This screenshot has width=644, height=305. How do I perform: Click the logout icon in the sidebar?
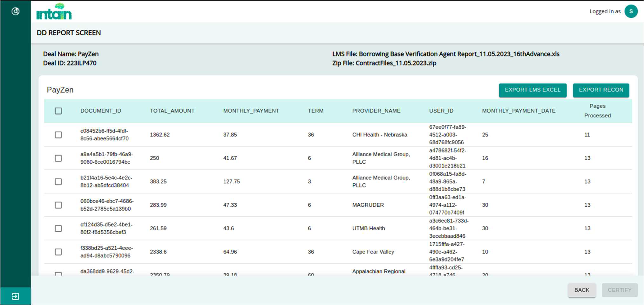(x=15, y=296)
